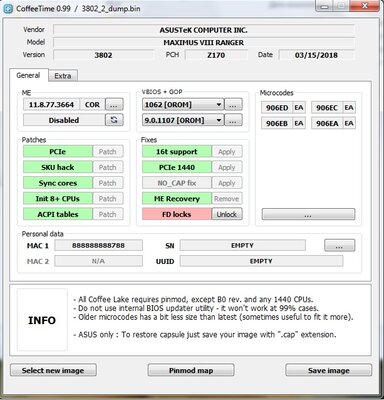The width and height of the screenshot is (384, 400).
Task: Open the Microcodes browse button
Action: pyautogui.click(x=308, y=214)
